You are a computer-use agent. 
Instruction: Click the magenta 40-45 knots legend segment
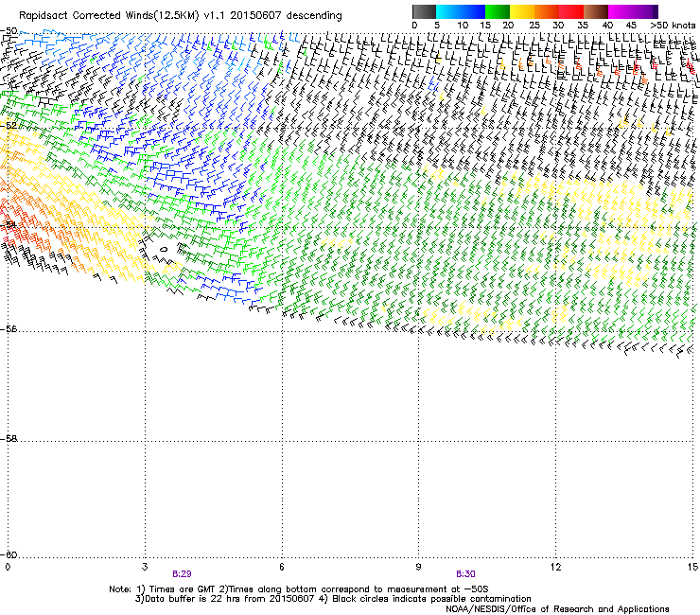[x=621, y=11]
